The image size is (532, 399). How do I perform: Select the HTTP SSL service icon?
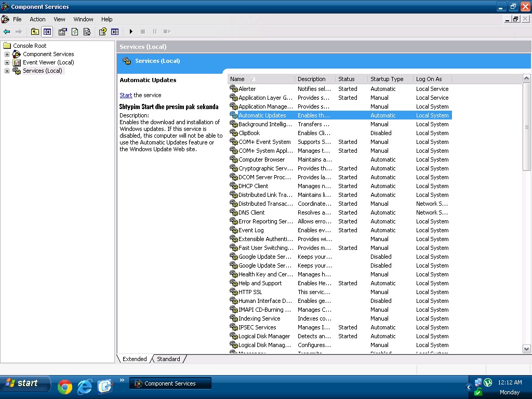233,292
